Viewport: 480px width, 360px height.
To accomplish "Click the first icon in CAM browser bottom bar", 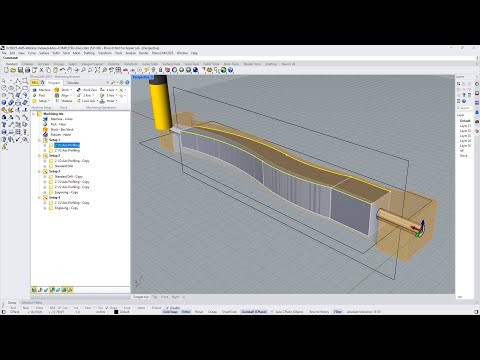I will click(34, 290).
